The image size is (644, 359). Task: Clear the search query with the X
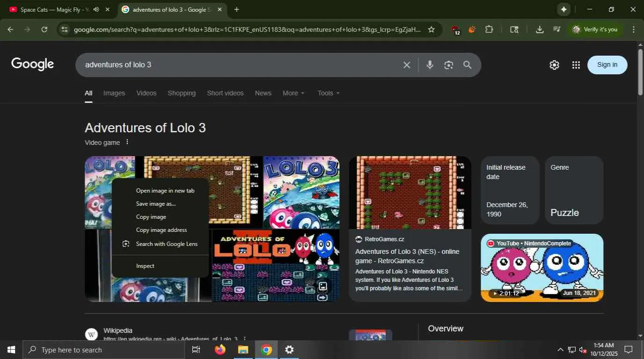[407, 65]
